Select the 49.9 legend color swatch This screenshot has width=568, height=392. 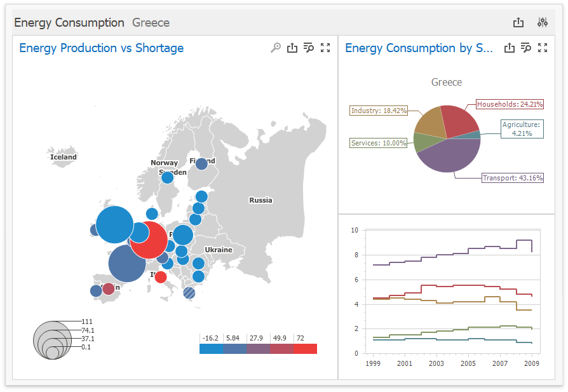pos(282,349)
